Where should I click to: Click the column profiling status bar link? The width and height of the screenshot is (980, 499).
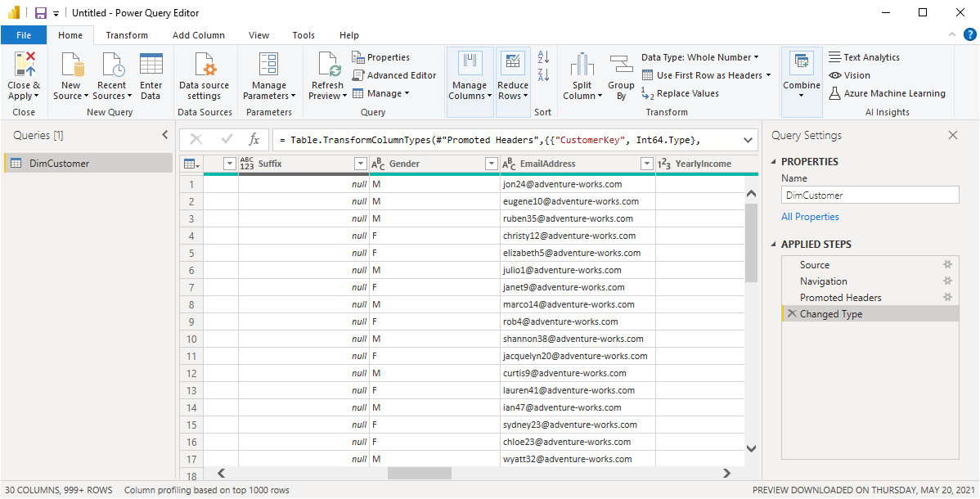(205, 489)
